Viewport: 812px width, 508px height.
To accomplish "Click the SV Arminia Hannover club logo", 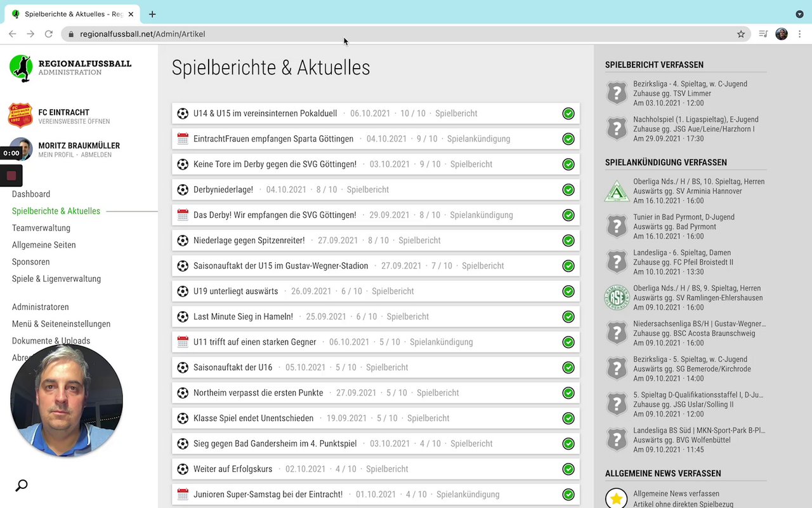I will pyautogui.click(x=617, y=191).
